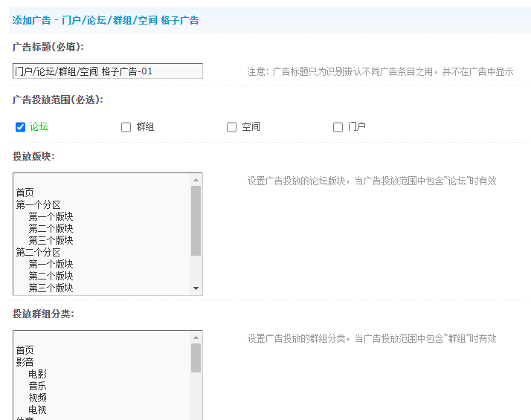
Task: Click the 广告投放范围(必选) label
Action: click(58, 100)
